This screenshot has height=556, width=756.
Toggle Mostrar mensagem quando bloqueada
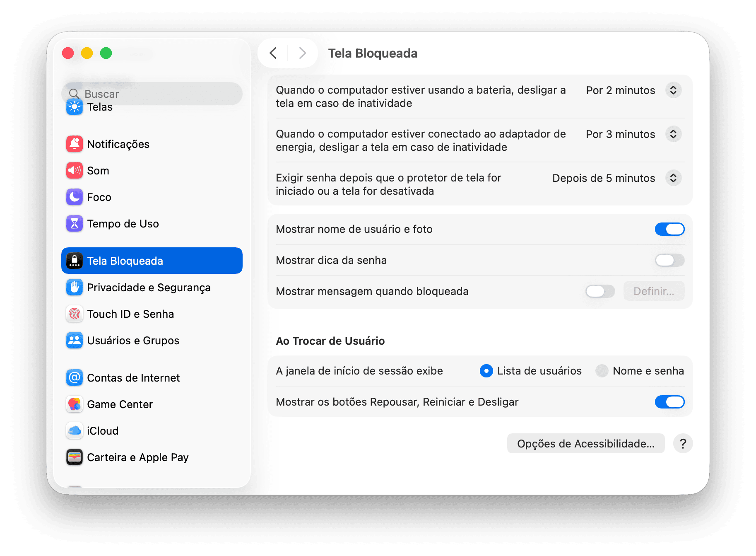tap(600, 291)
